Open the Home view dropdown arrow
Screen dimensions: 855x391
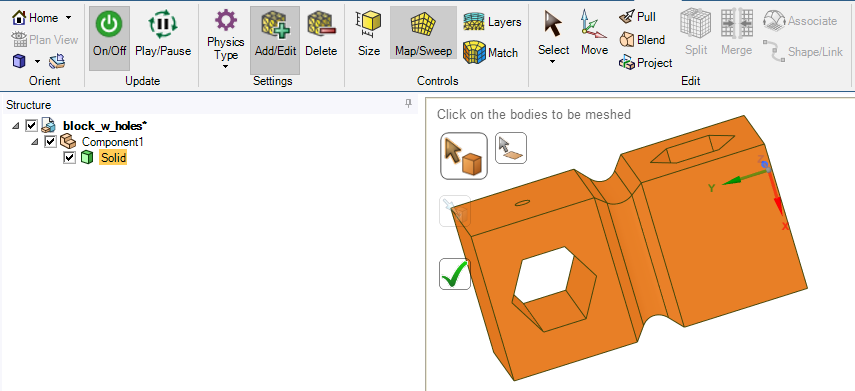(x=68, y=18)
